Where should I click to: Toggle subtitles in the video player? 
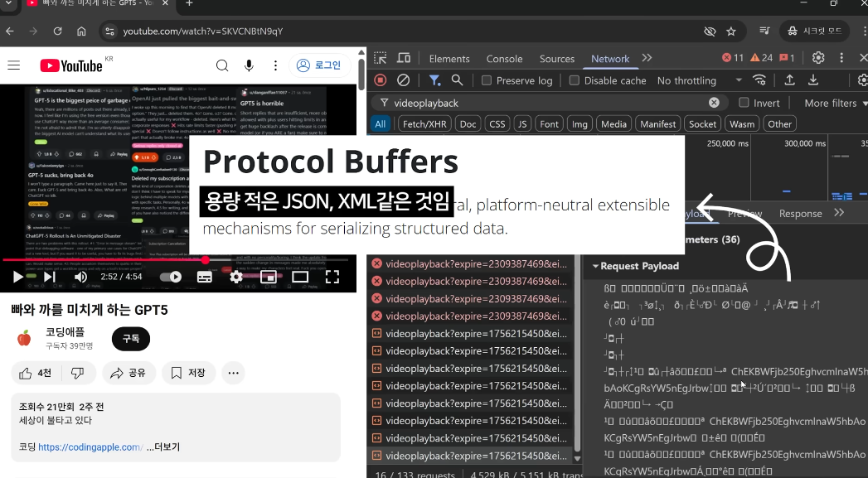[x=205, y=277]
